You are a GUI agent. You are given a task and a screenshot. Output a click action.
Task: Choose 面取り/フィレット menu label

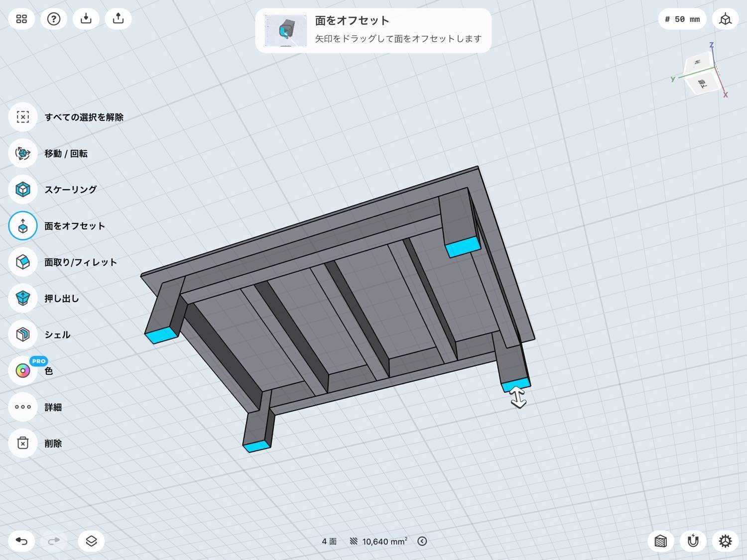[x=81, y=262]
